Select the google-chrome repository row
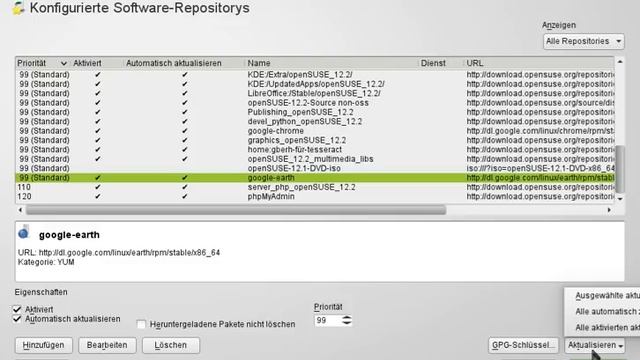The image size is (640, 360). click(315, 131)
